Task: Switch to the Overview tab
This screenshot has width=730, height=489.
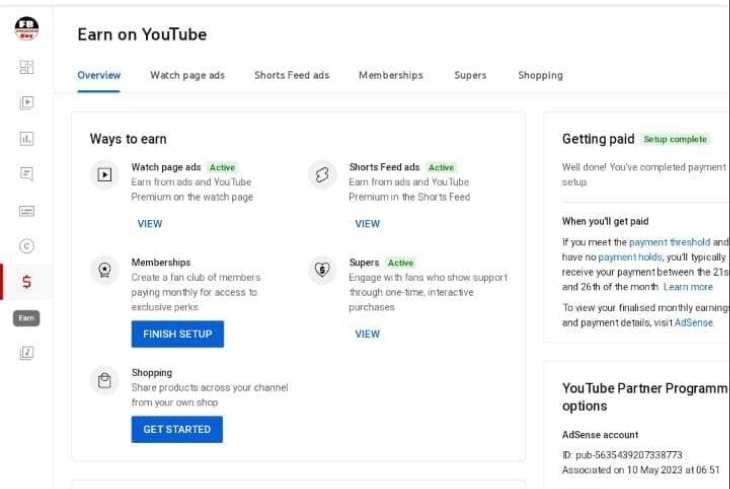Action: [x=99, y=75]
